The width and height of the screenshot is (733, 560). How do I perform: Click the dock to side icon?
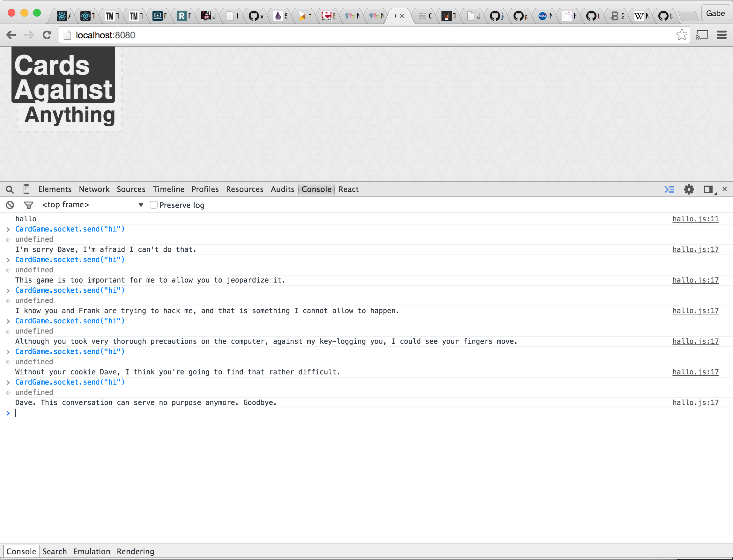point(707,189)
